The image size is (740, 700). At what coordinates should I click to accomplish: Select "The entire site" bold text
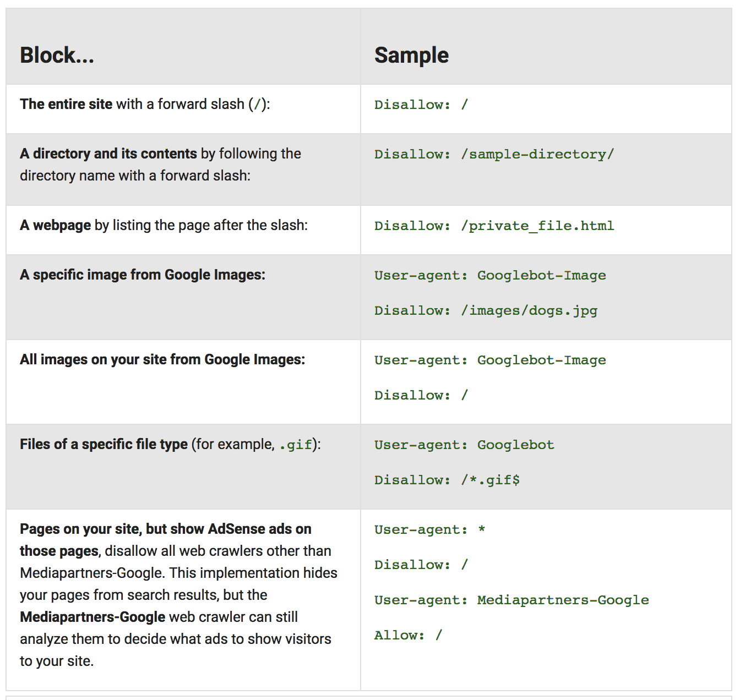coord(66,104)
